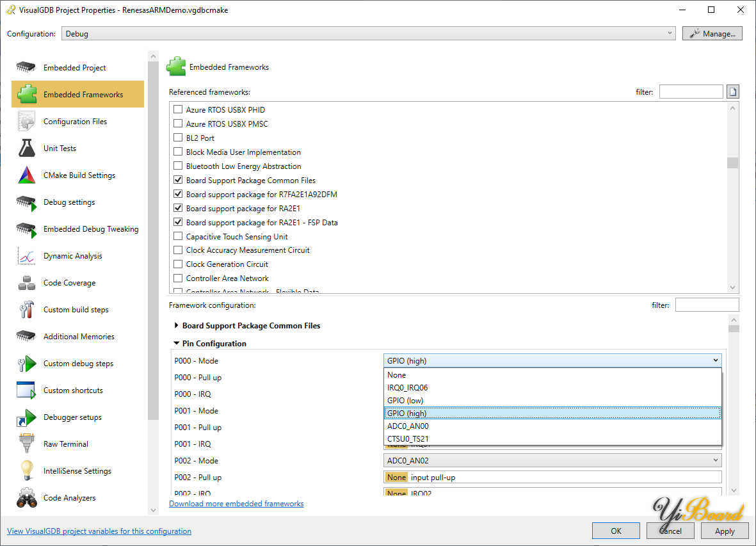Viewport: 756px width, 546px height.
Task: Click the Manage... button
Action: point(712,33)
